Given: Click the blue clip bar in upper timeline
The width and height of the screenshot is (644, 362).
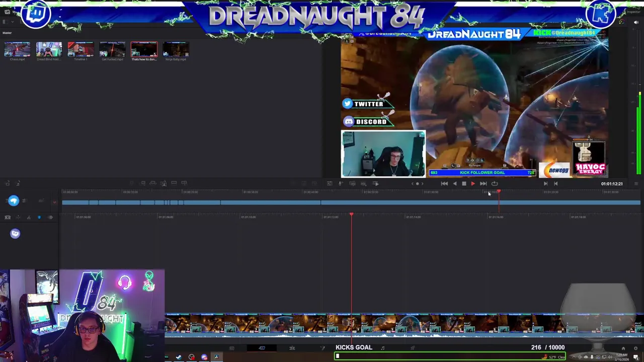Looking at the screenshot, I should click(x=351, y=203).
